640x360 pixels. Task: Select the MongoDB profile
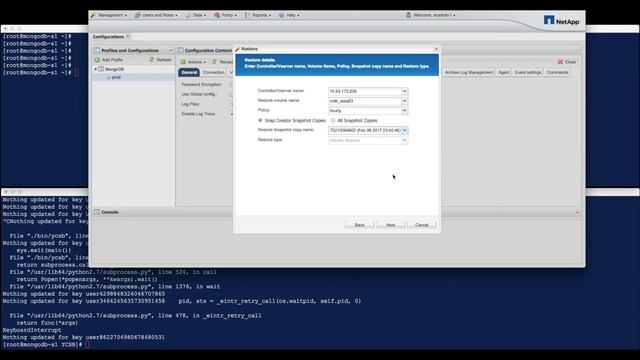(x=114, y=69)
